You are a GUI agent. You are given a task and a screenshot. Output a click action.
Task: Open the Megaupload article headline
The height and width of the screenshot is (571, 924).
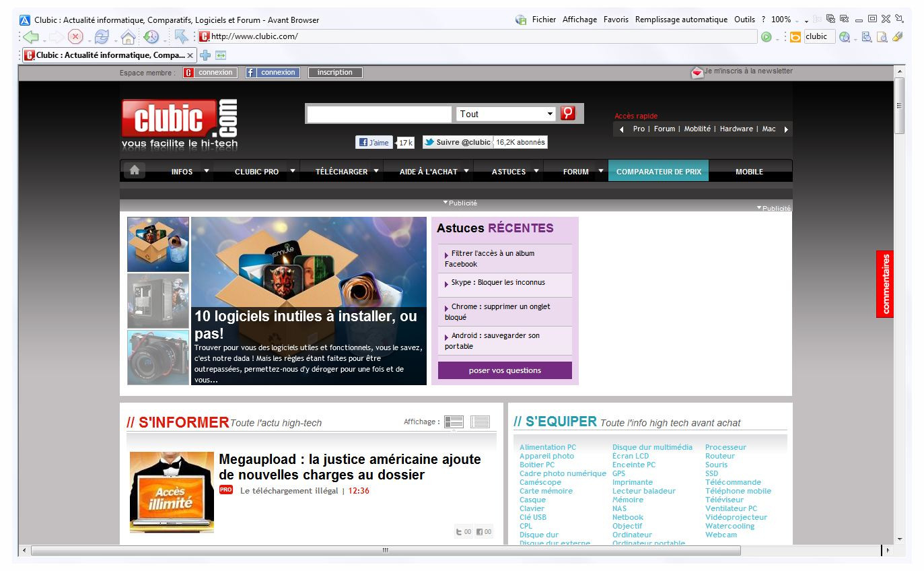tap(349, 467)
